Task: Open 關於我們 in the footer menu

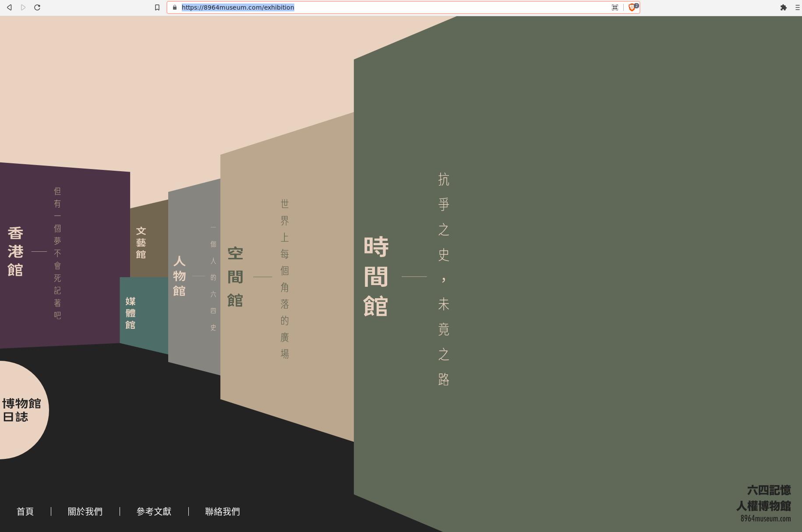Action: click(85, 511)
